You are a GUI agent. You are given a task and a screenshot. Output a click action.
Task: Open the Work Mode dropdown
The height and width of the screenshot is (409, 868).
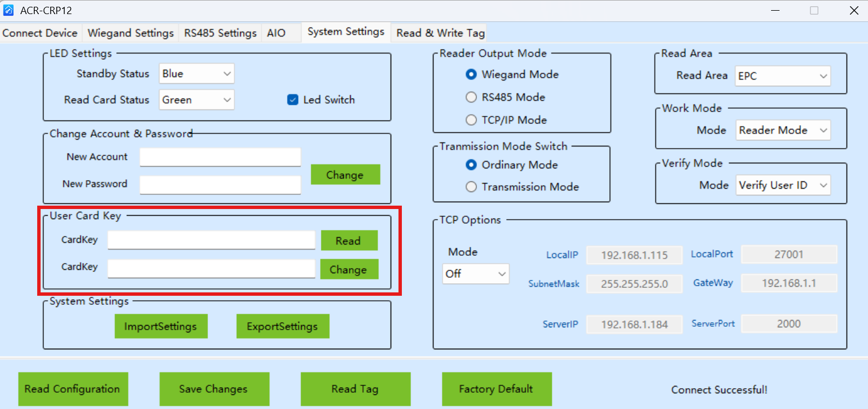(783, 130)
